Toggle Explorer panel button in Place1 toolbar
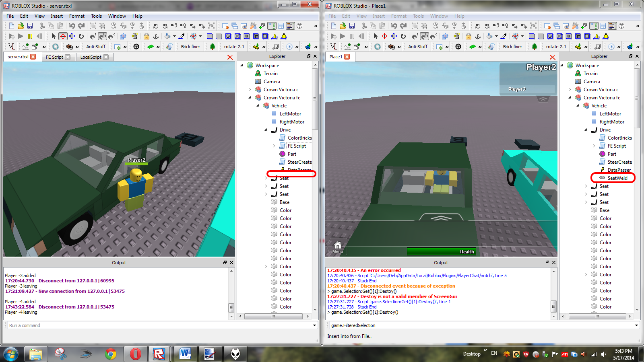 click(594, 26)
